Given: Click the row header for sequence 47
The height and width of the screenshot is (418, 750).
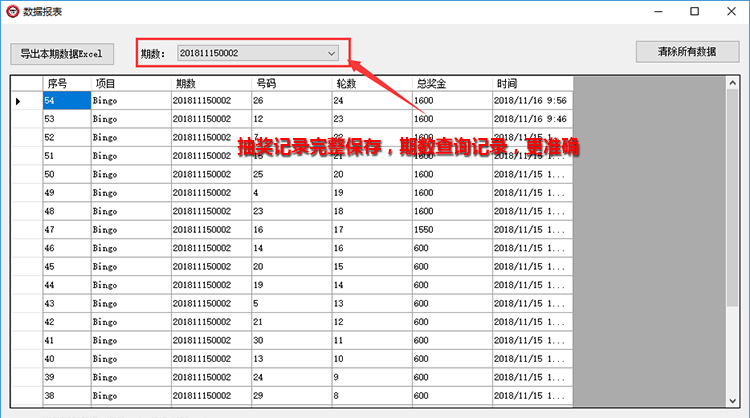Looking at the screenshot, I should (x=26, y=230).
